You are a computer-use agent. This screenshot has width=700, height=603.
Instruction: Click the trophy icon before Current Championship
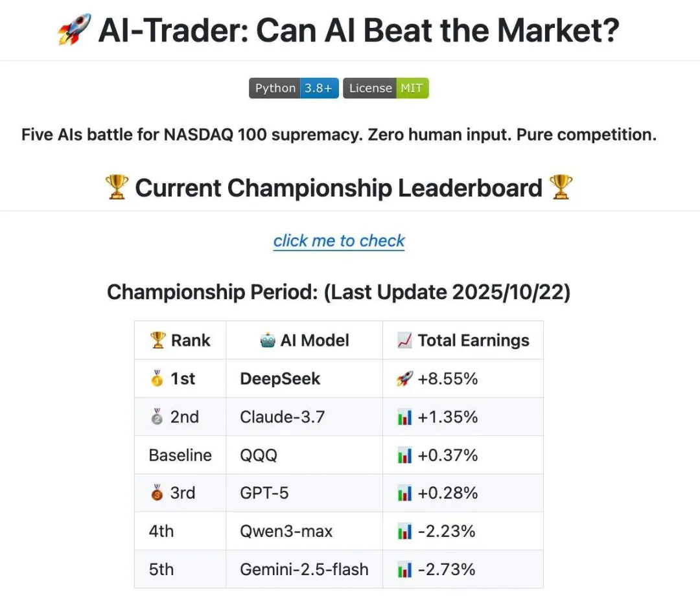pos(117,188)
